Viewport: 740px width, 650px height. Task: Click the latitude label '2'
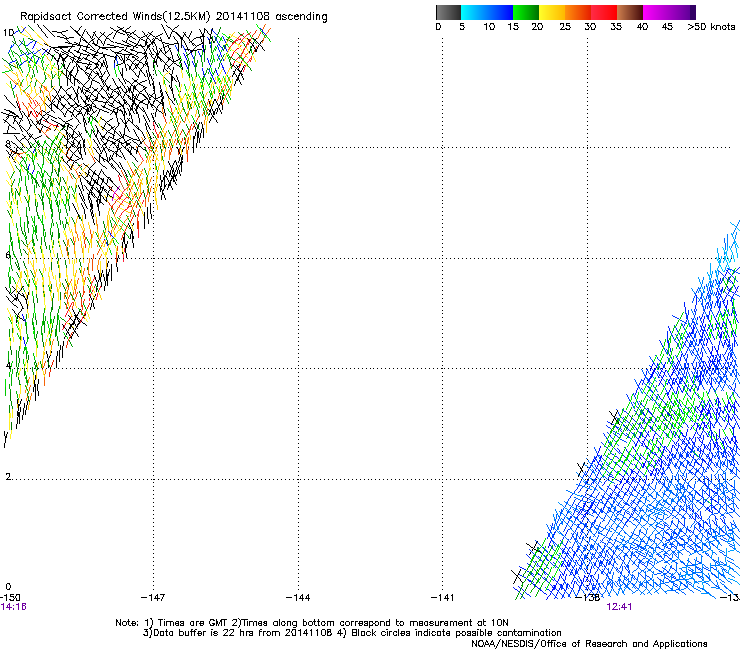tap(8, 476)
